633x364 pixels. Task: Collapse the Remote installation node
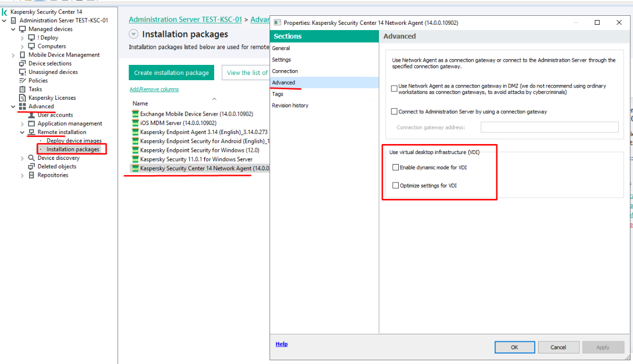(23, 132)
